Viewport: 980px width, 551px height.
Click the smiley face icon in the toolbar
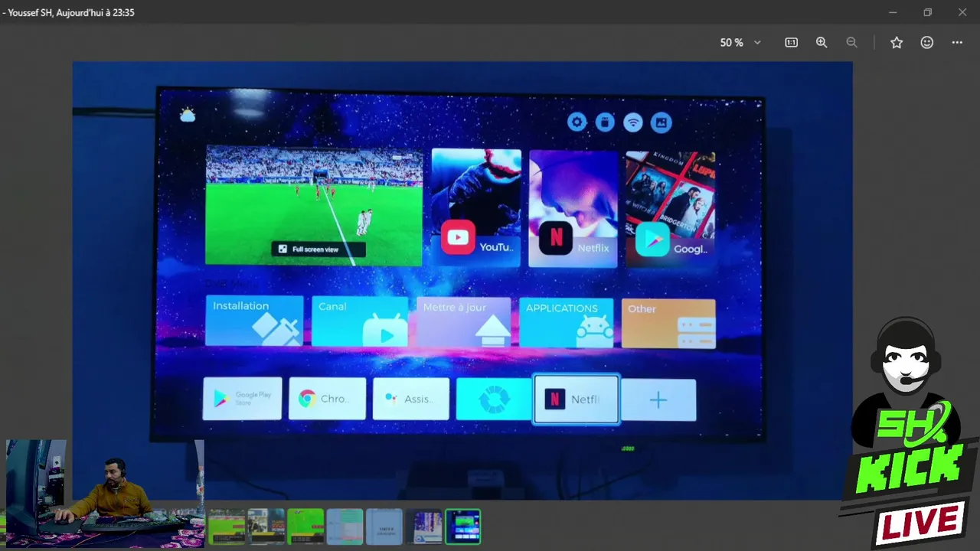927,43
